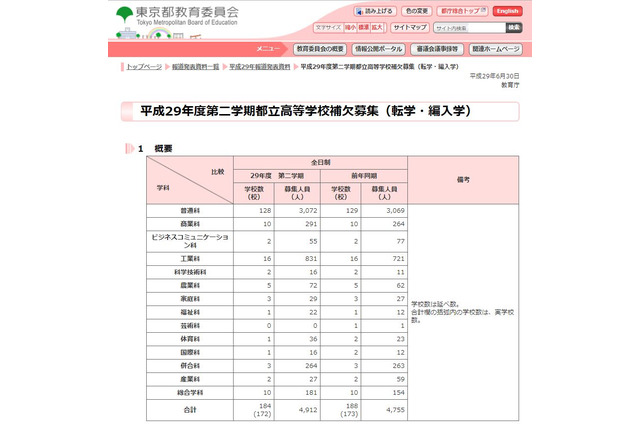The height and width of the screenshot is (426, 640).
Task: Set text size to 縮小
Action: pyautogui.click(x=350, y=28)
